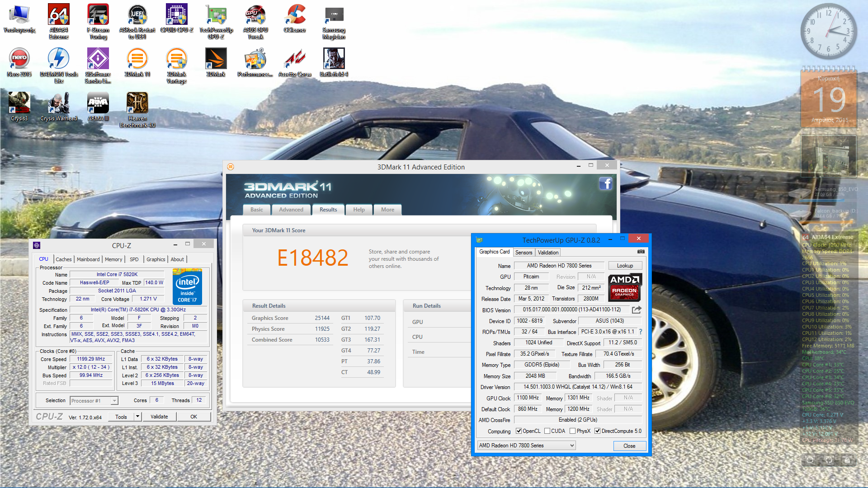
Task: Toggle the CUDA checkbox in GPU-Z
Action: (x=547, y=431)
